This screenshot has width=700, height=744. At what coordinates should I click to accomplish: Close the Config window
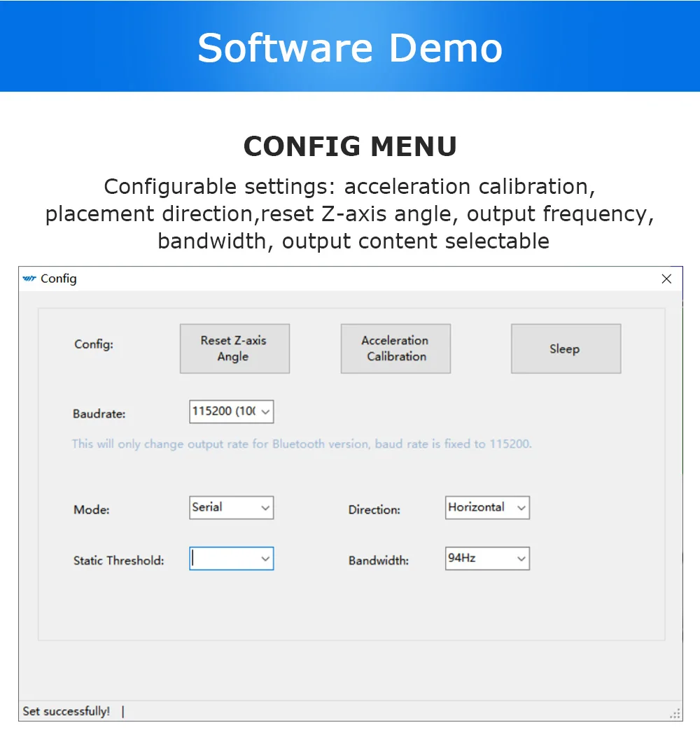pyautogui.click(x=666, y=279)
